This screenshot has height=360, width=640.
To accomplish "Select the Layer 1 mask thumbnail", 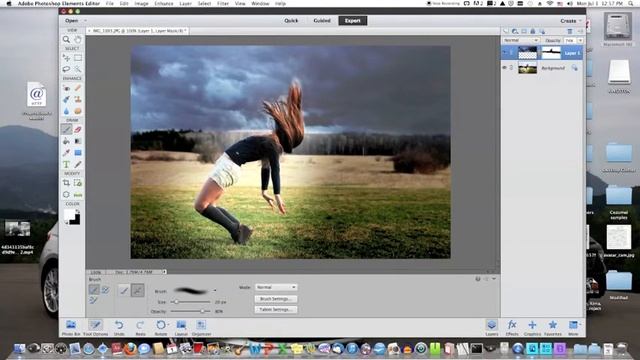I will [551, 53].
